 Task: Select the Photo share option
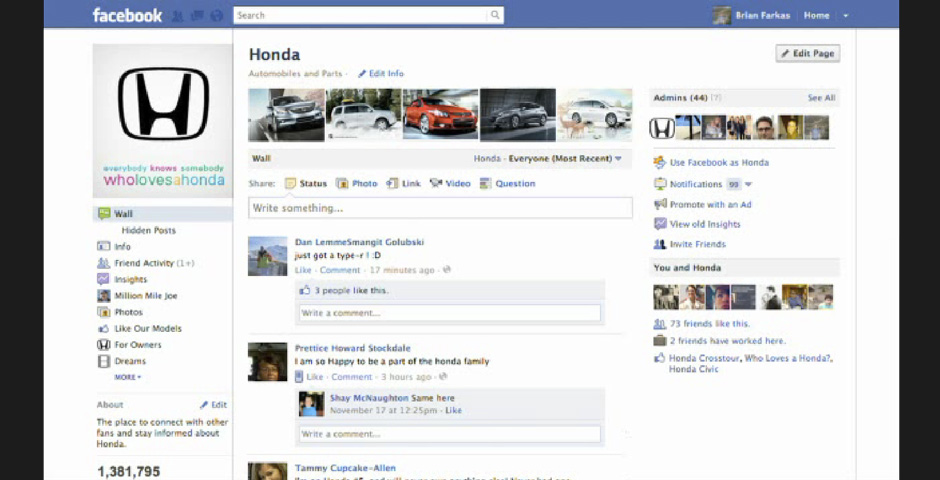pyautogui.click(x=357, y=183)
